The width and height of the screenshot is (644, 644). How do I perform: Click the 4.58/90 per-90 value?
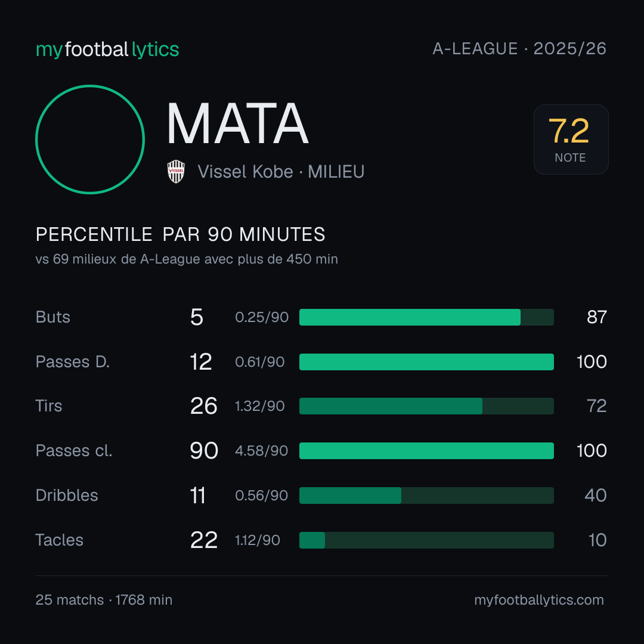(x=262, y=451)
